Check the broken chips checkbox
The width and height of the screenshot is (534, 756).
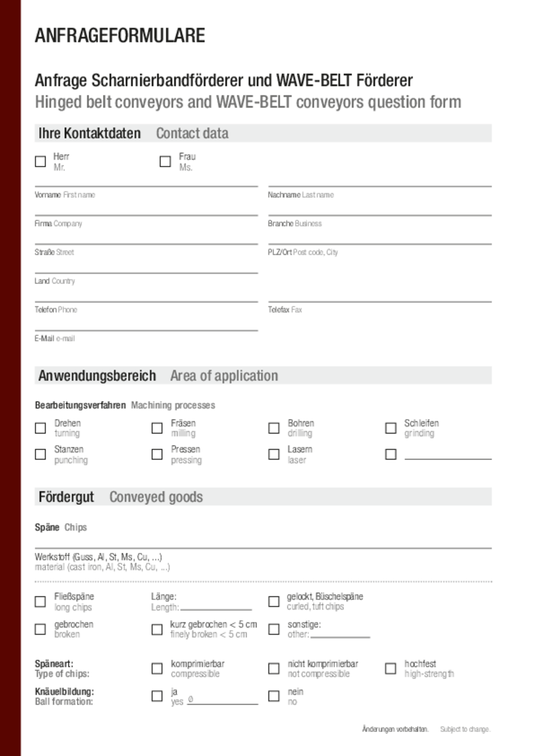40,629
